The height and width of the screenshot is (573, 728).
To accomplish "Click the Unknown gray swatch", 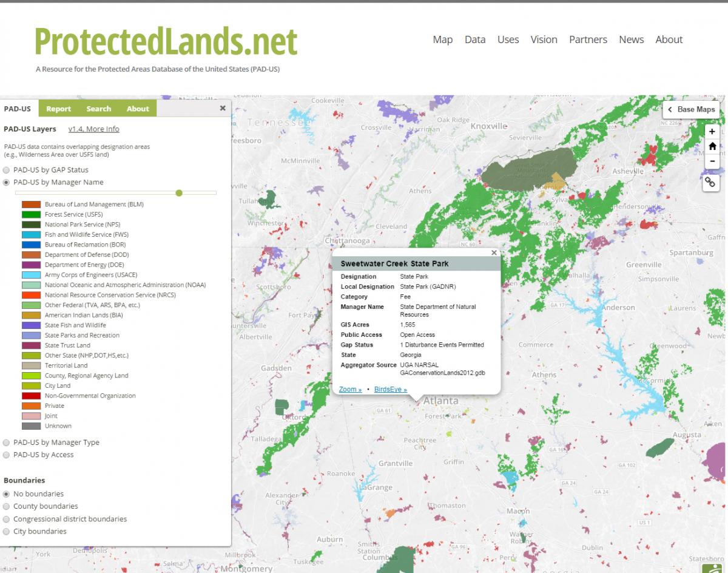I will pos(32,426).
